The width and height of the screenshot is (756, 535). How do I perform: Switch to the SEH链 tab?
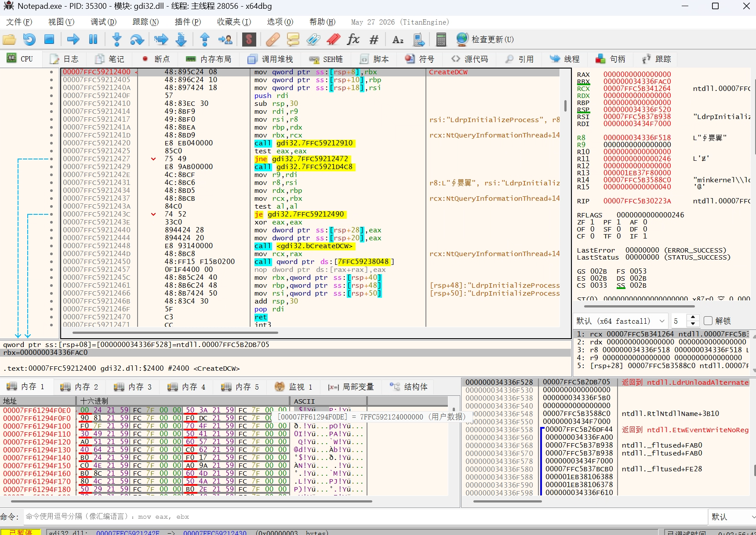click(x=326, y=59)
